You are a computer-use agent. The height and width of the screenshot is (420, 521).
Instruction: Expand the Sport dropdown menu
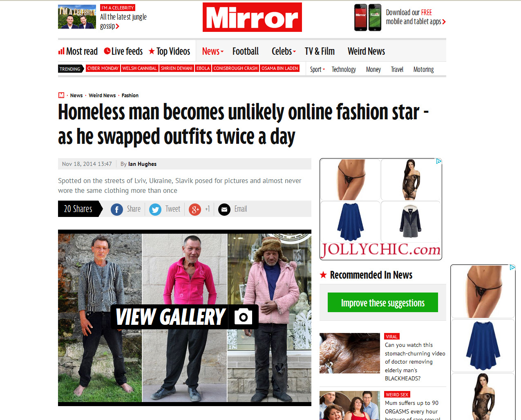[x=318, y=69]
